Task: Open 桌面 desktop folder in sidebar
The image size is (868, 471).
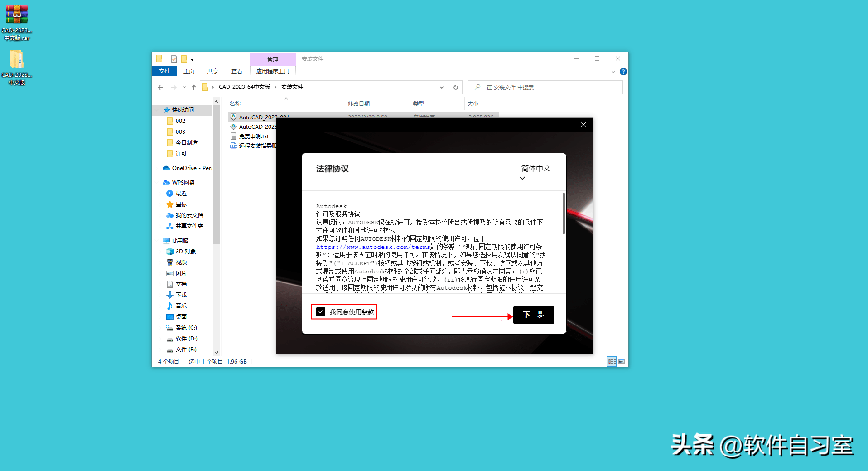Action: pyautogui.click(x=177, y=317)
